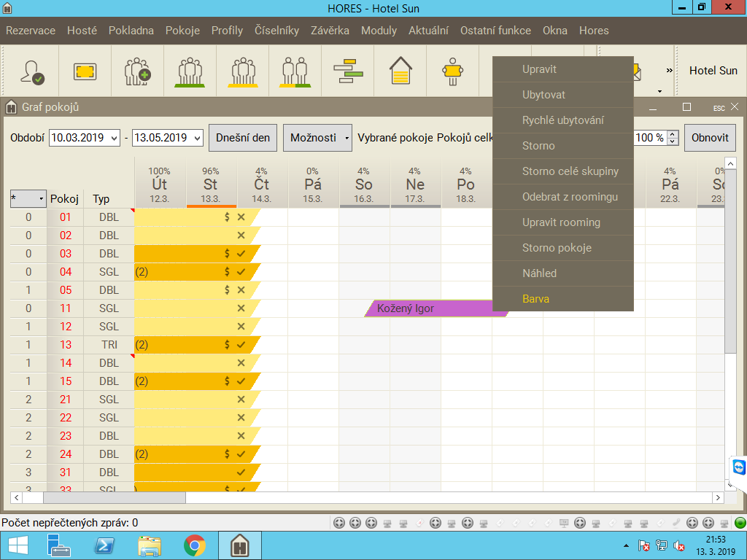Image resolution: width=747 pixels, height=560 pixels.
Task: Open the asterisk filter dropdown in header
Action: coord(41,198)
